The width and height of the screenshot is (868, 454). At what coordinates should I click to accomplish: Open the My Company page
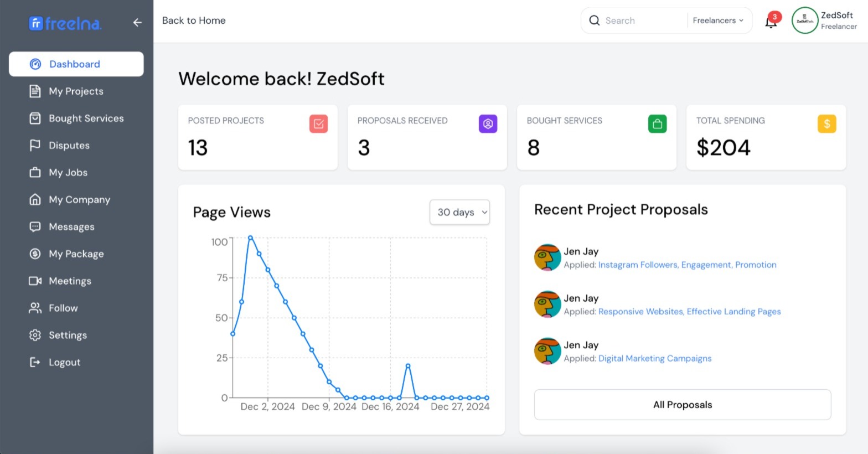[76, 200]
